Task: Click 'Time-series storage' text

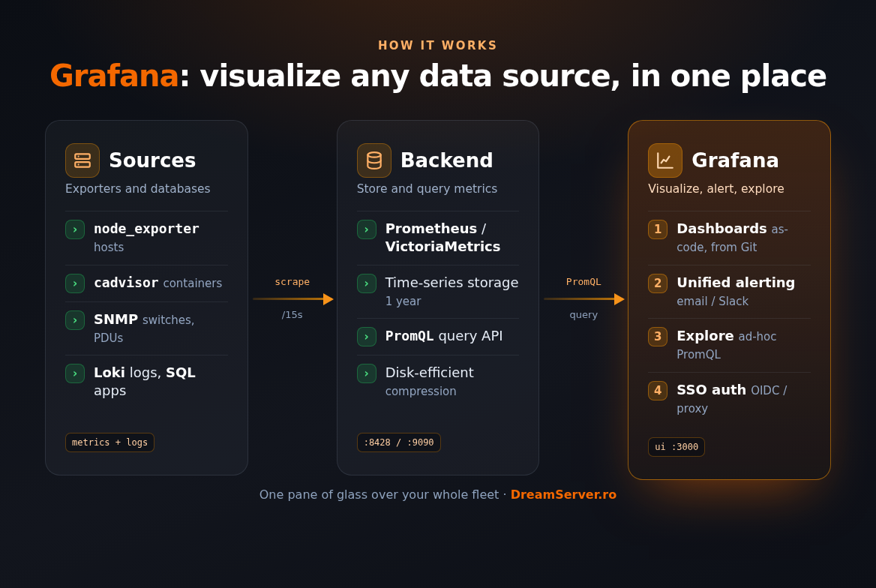Action: click(452, 283)
